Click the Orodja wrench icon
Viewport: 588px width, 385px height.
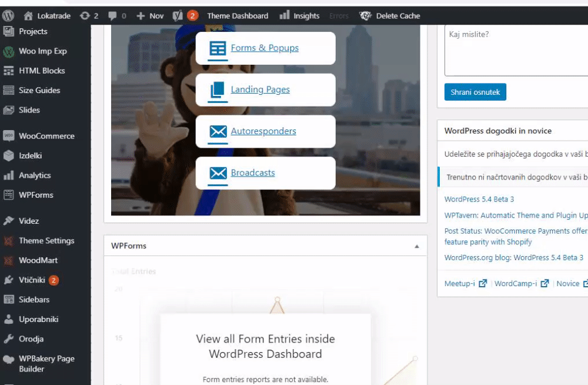9,339
